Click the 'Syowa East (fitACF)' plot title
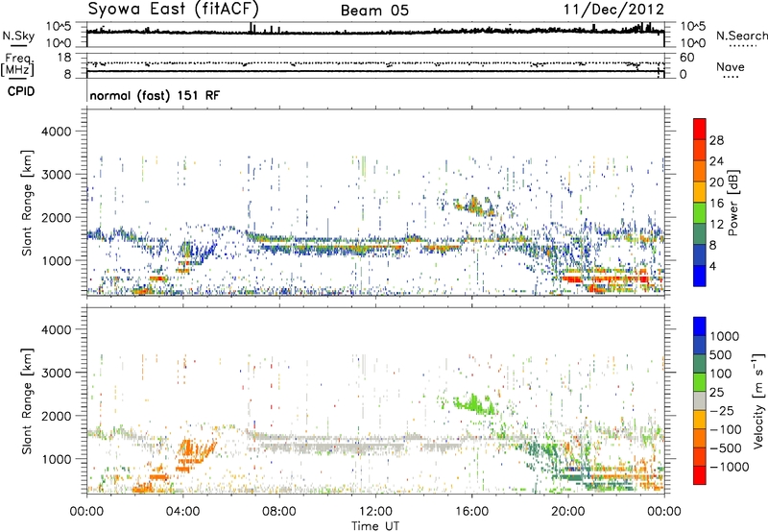This screenshot has height=532, width=768. point(174,9)
